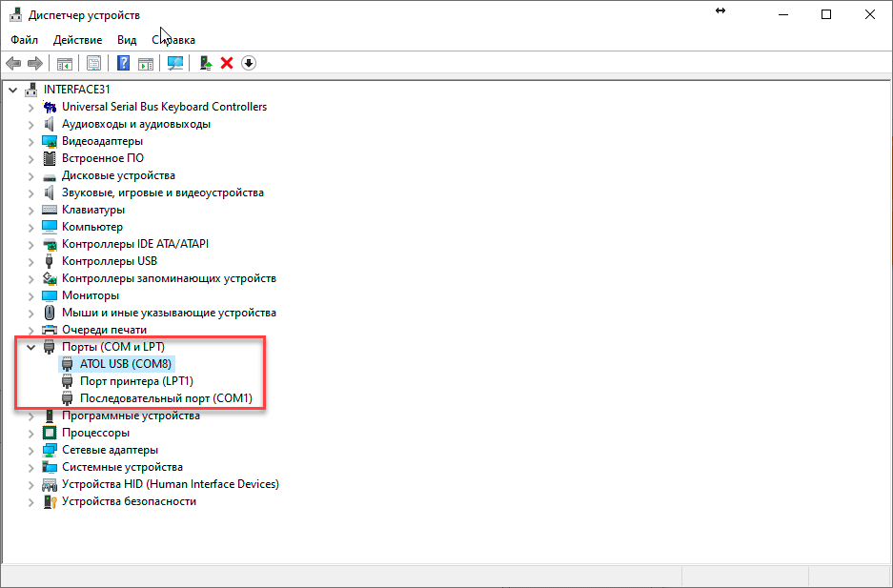Disable device with the down-arrow circle icon
Screen dimensions: 893x588
point(249,63)
